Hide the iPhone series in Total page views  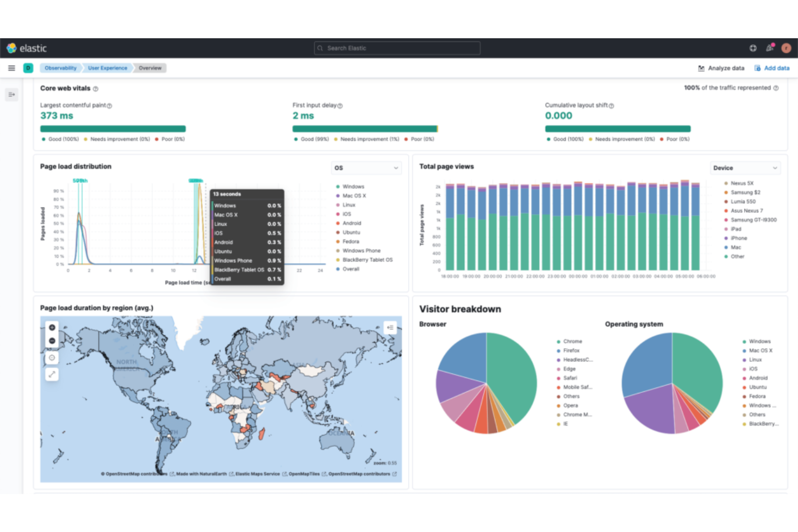click(738, 238)
